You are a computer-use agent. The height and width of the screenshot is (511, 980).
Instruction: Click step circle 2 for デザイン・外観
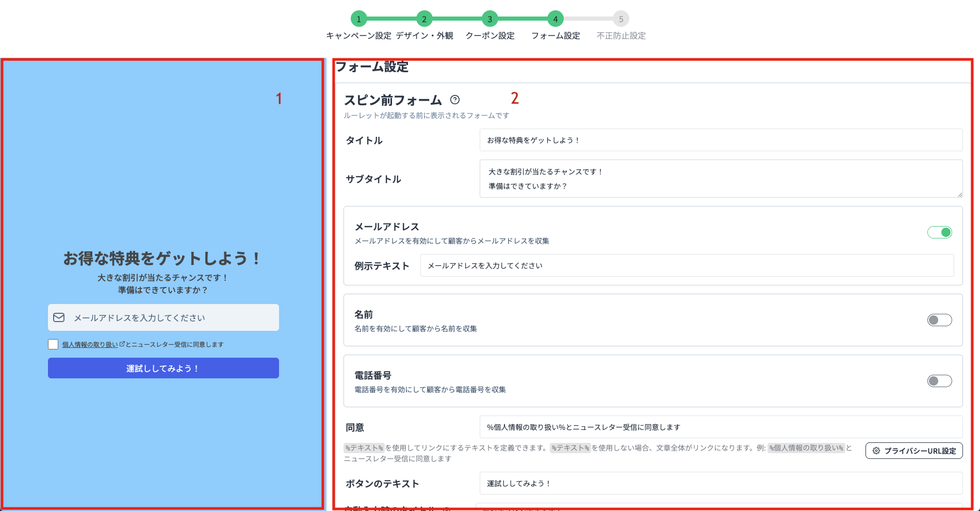pos(424,19)
